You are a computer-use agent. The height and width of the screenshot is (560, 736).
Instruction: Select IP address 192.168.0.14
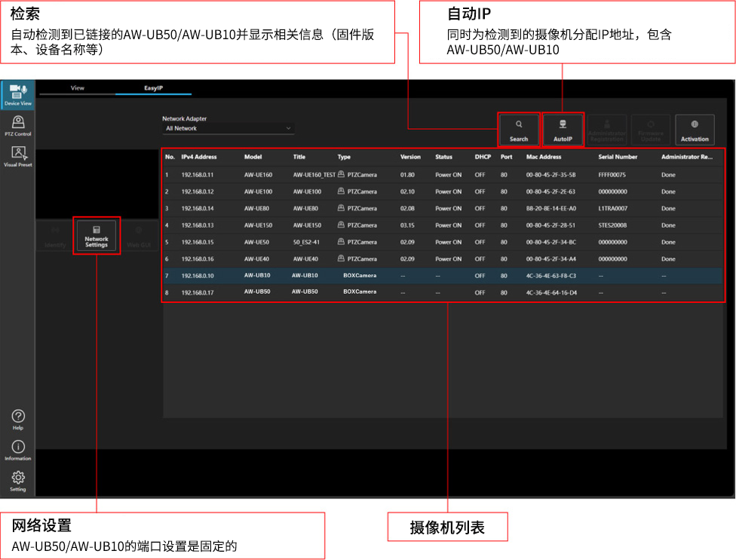click(198, 208)
